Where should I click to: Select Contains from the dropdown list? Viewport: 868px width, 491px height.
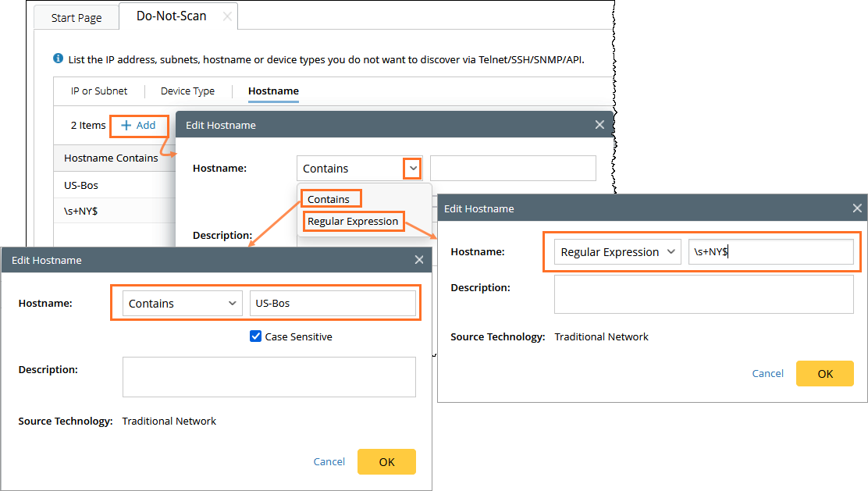tap(329, 199)
